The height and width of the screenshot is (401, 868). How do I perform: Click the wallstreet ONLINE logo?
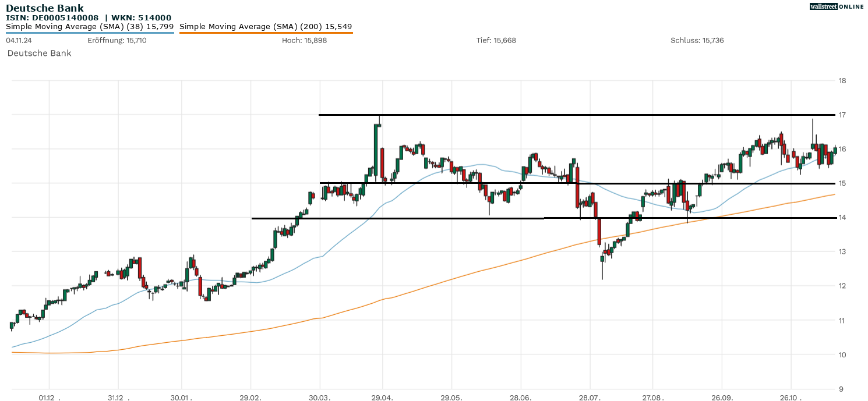pyautogui.click(x=837, y=6)
